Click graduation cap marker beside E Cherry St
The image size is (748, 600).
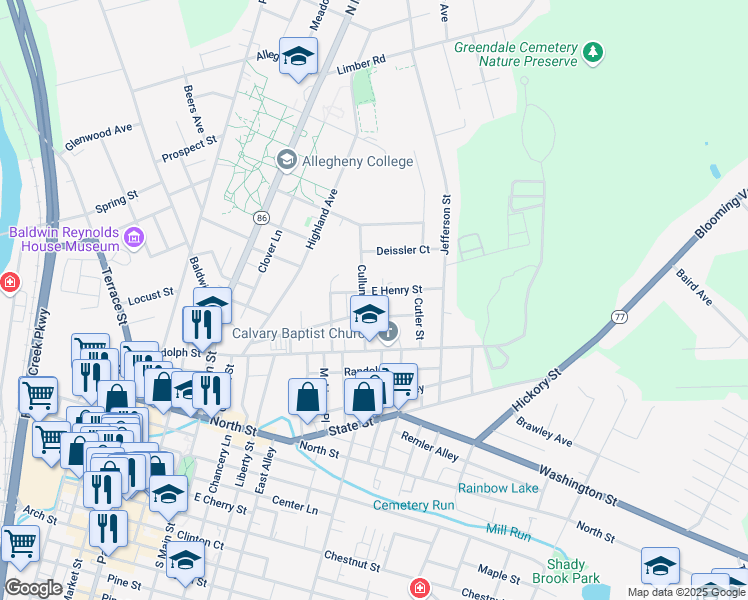[x=168, y=497]
